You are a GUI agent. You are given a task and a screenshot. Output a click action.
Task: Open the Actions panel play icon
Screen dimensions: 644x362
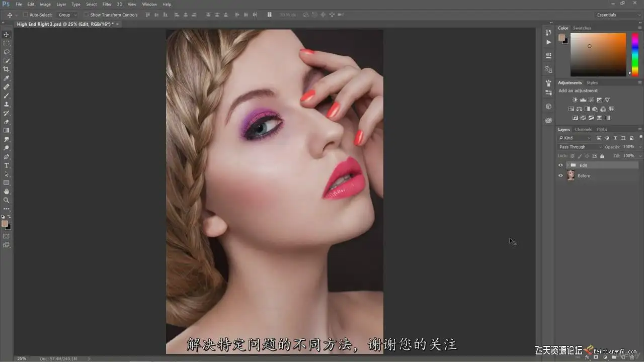click(x=548, y=42)
